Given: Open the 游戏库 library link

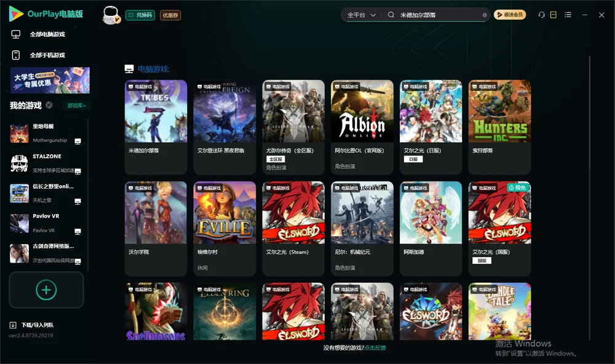Looking at the screenshot, I should (76, 106).
